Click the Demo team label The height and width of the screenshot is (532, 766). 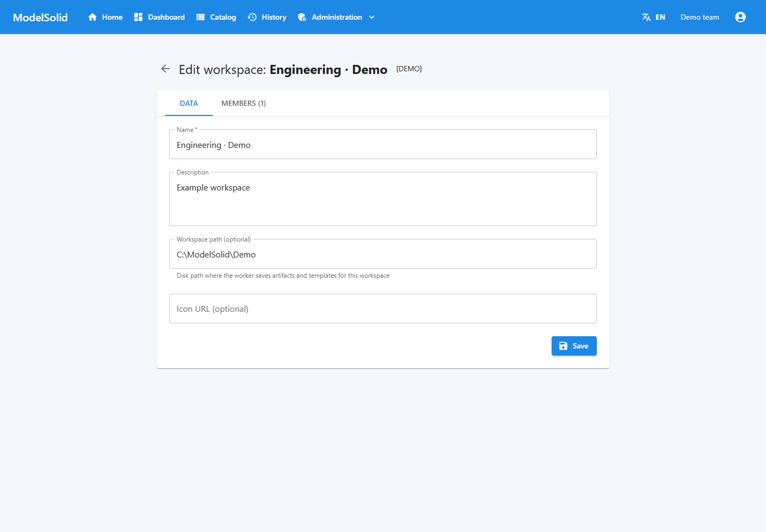pos(700,17)
